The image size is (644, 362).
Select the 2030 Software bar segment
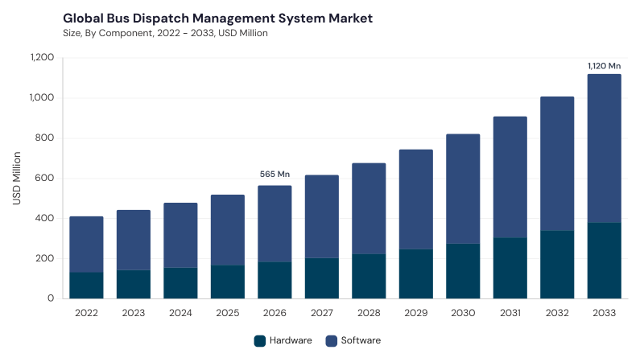(x=463, y=189)
